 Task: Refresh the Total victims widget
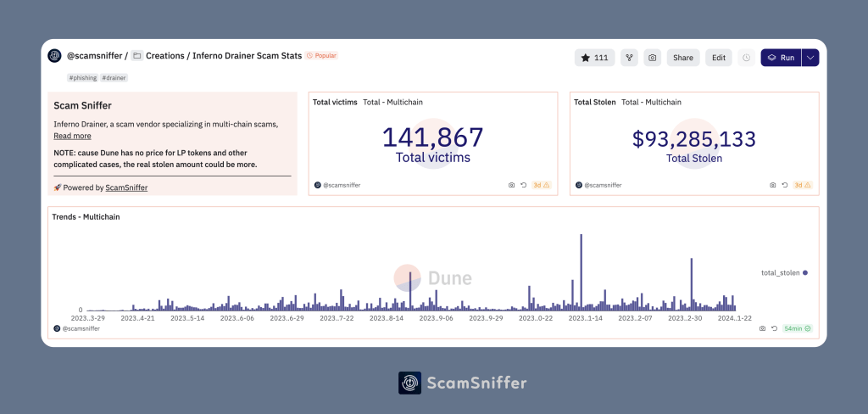[524, 185]
